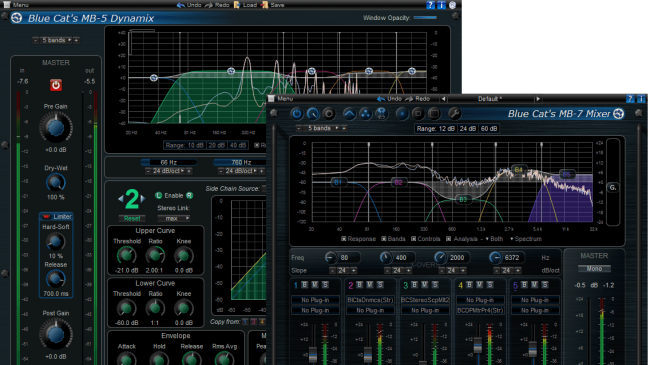Select the previous band arrow beside band 2
650x365 pixels.
121,199
